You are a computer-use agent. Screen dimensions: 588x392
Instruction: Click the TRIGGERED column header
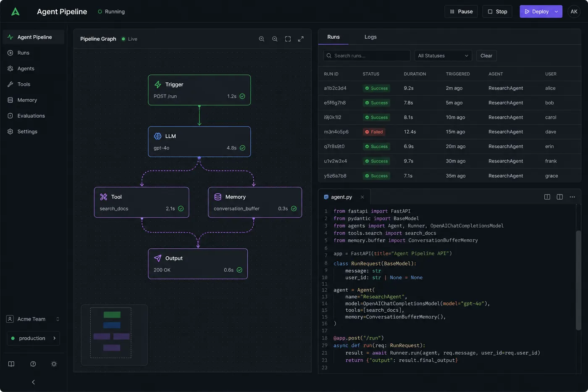click(458, 74)
